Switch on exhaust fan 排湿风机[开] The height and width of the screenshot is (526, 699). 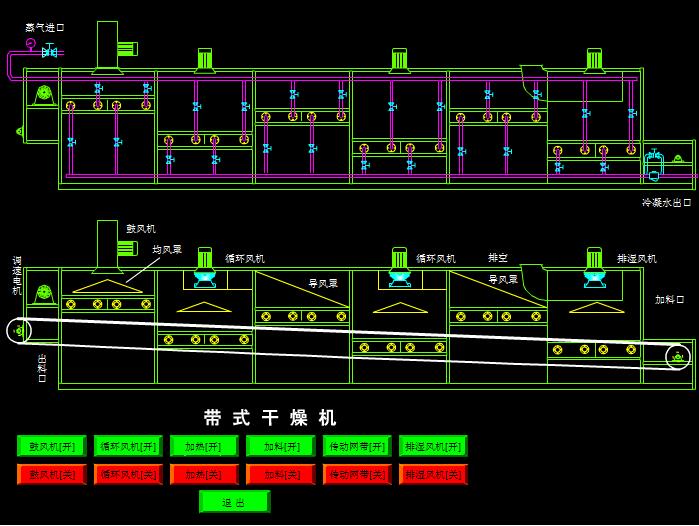tap(433, 446)
